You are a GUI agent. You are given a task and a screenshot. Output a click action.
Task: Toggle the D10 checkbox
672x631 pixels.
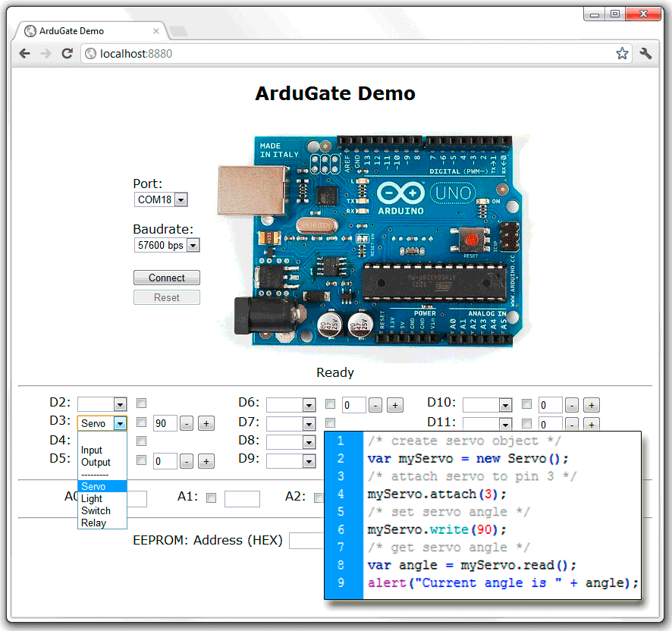click(x=526, y=403)
